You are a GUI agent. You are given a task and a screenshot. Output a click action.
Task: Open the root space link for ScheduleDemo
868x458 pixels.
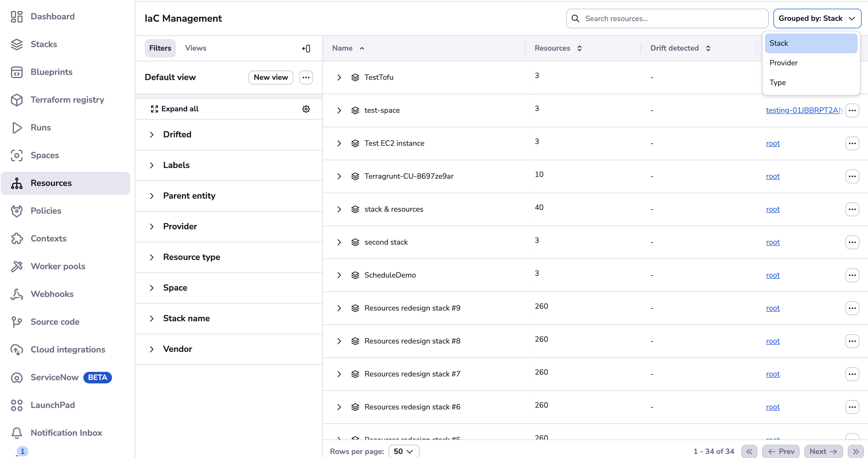(x=773, y=275)
